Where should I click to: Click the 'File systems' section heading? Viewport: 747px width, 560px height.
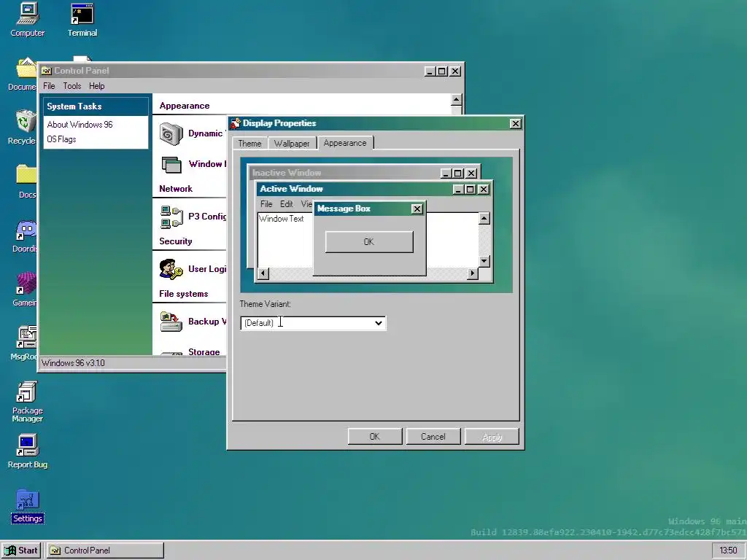point(184,294)
